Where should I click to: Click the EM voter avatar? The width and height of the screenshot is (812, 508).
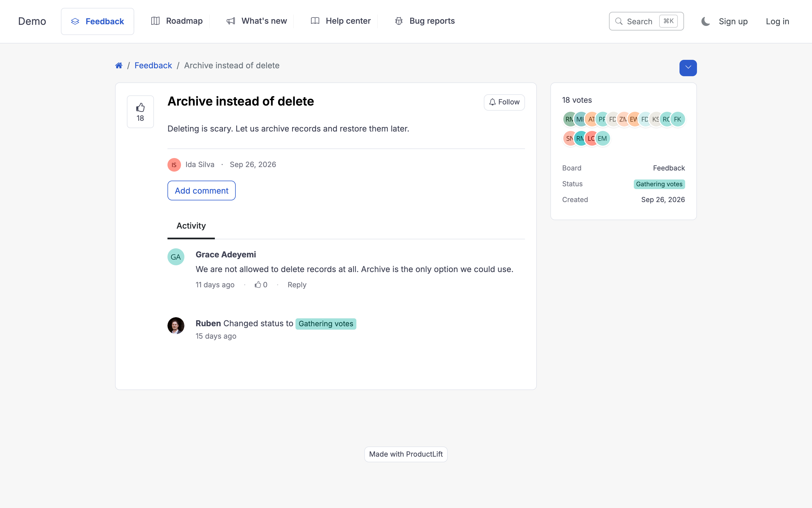602,138
